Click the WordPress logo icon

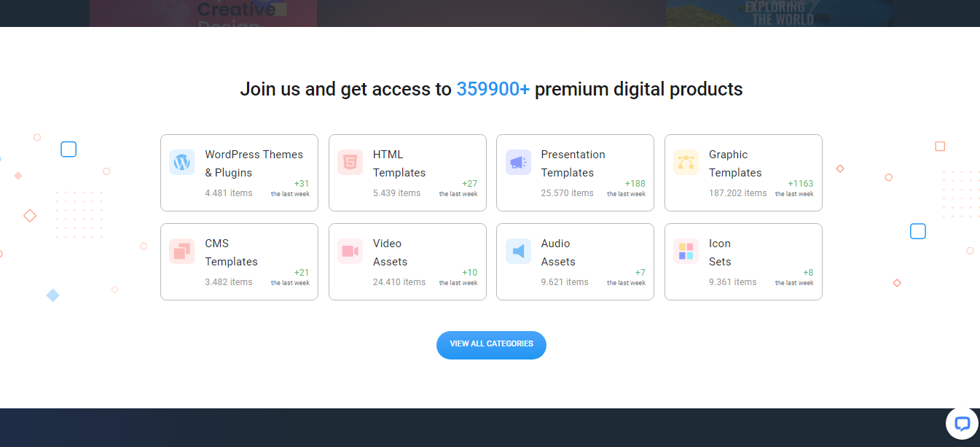(x=181, y=163)
